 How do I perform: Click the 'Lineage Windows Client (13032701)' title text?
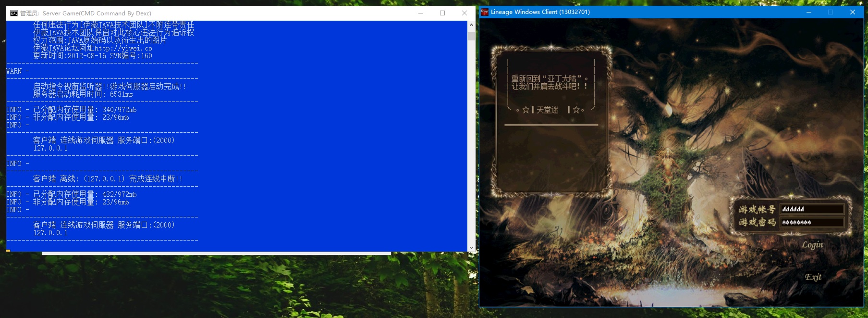(540, 12)
